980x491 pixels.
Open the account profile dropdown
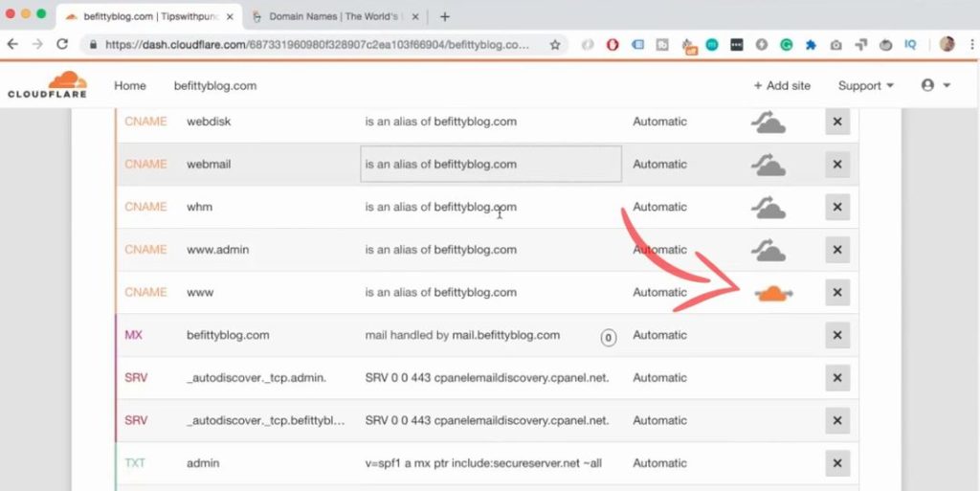coord(936,85)
